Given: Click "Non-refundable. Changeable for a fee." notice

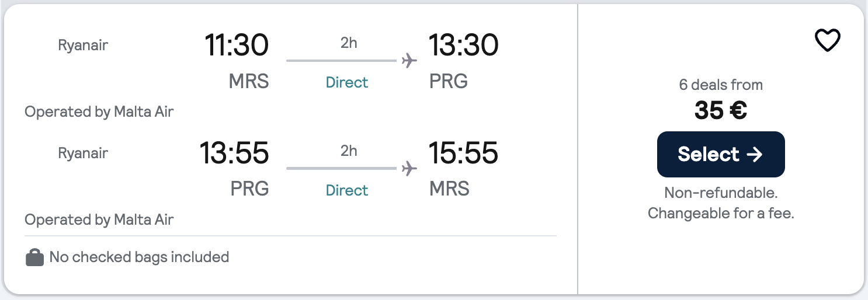Looking at the screenshot, I should pyautogui.click(x=720, y=203).
